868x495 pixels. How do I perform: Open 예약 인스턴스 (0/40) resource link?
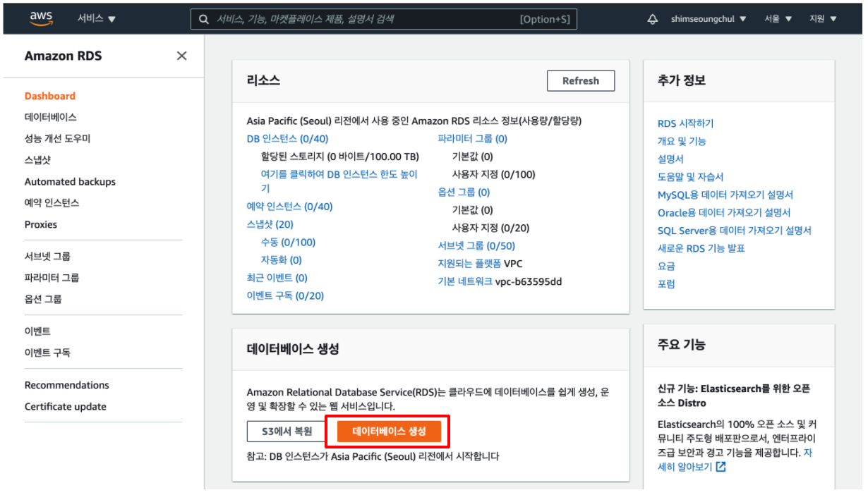pos(289,207)
